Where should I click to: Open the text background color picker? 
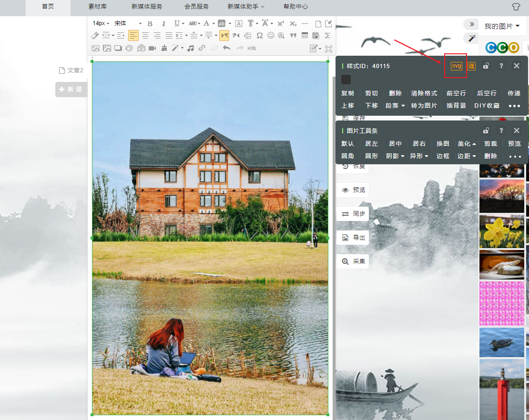pyautogui.click(x=222, y=24)
